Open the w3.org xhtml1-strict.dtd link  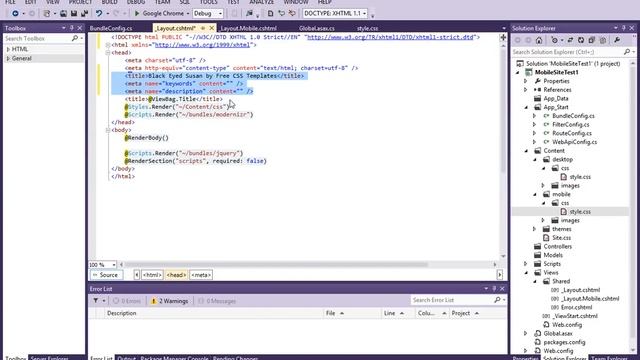click(390, 37)
